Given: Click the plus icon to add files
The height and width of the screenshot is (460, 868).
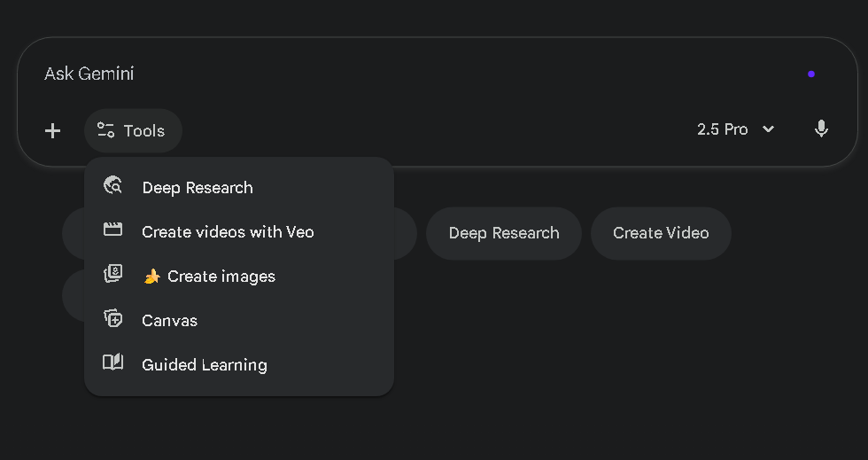Looking at the screenshot, I should 53,131.
